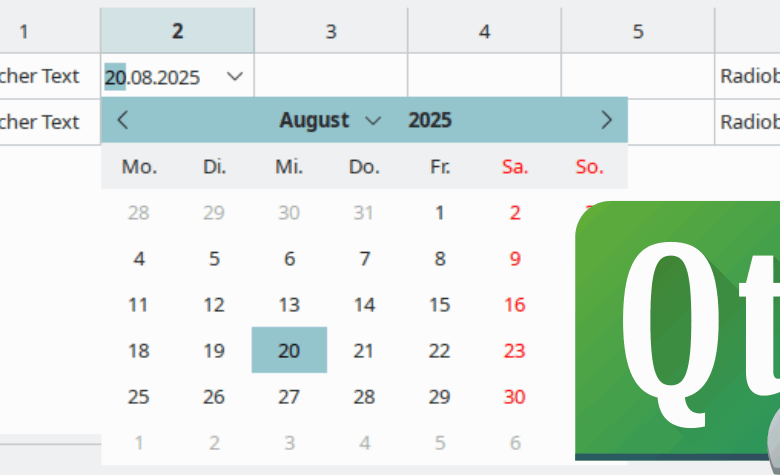780x475 pixels.
Task: Go to next month arrow
Action: (606, 120)
